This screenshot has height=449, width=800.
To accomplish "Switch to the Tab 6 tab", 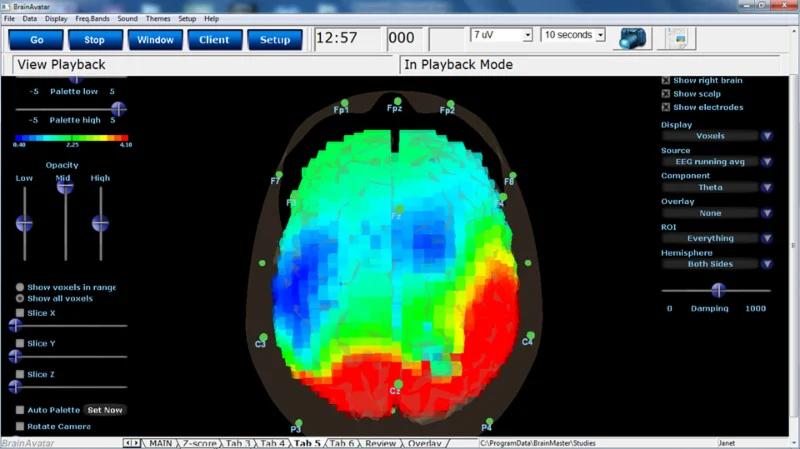I will click(x=341, y=443).
